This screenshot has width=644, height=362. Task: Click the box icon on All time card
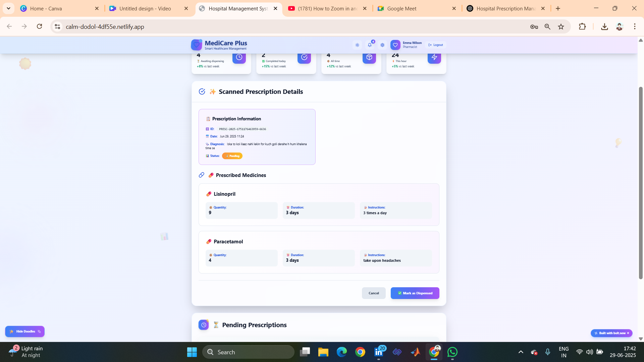tap(369, 57)
